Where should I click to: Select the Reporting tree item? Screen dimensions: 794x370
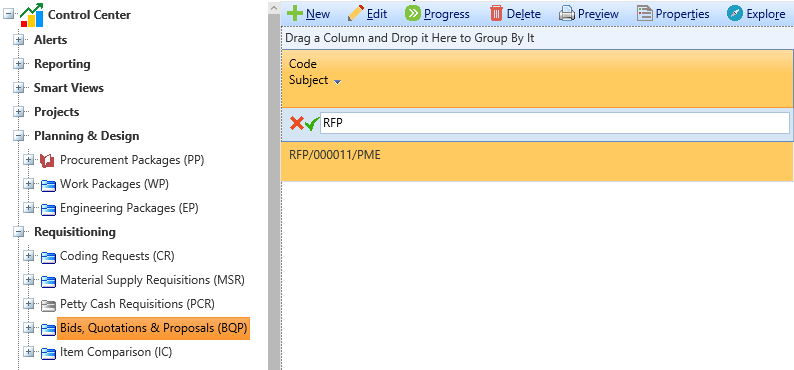point(62,64)
